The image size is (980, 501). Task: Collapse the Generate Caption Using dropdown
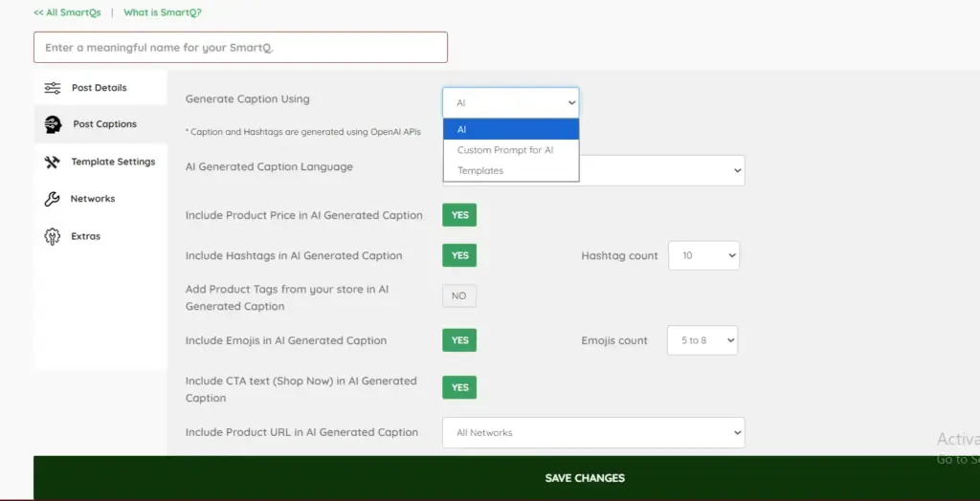pos(511,102)
